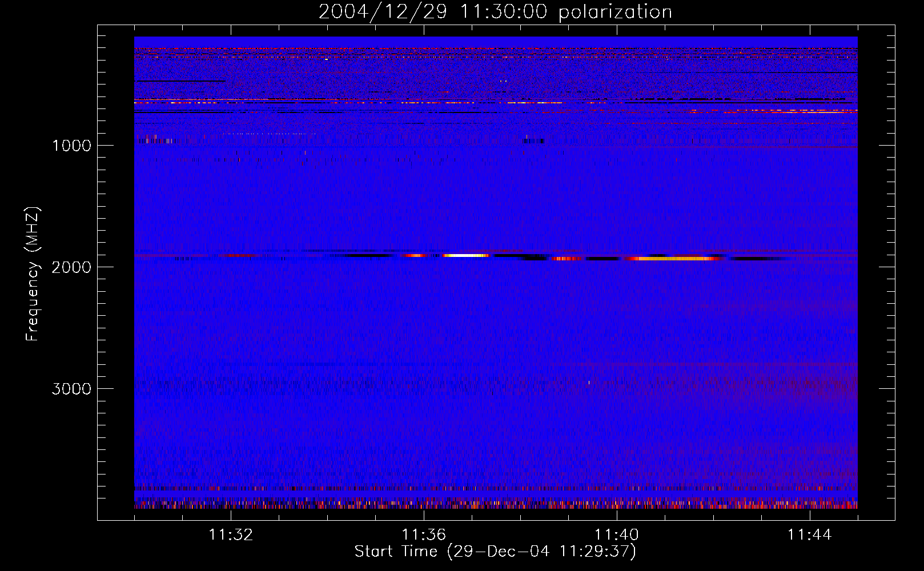Click the bright white burst near 2000 MHz
This screenshot has height=571, width=924.
coord(466,256)
